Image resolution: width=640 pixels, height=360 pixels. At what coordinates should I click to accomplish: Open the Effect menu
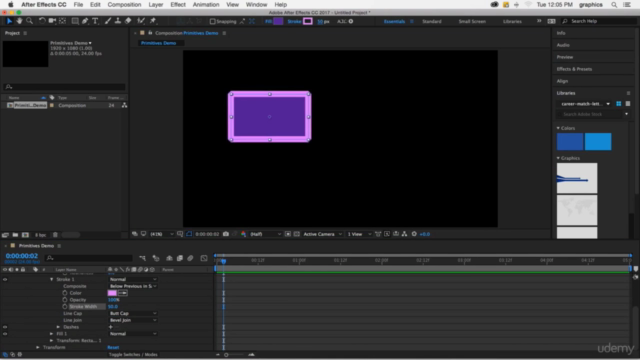point(178,4)
